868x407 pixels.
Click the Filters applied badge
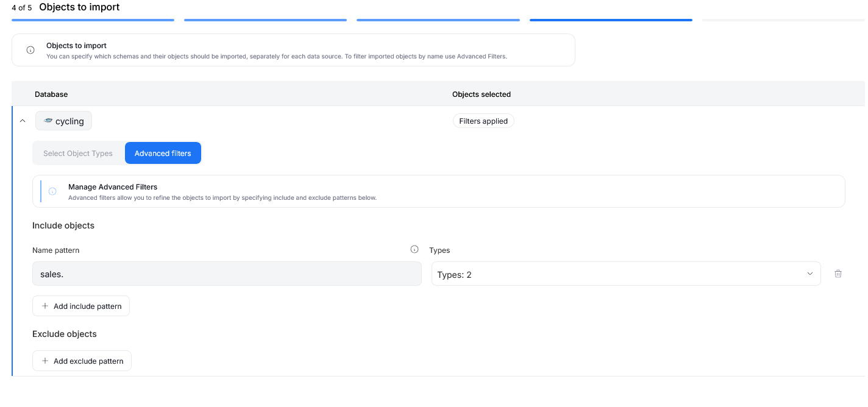[483, 121]
